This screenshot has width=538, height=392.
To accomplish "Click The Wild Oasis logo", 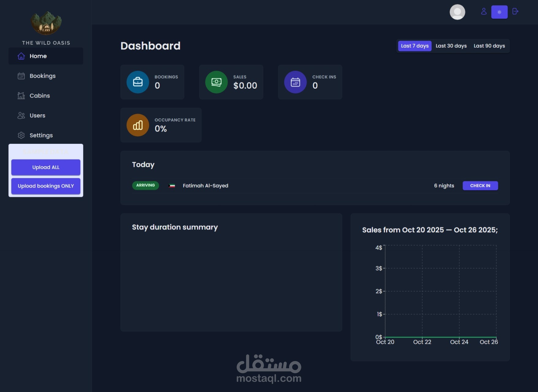I will [x=46, y=23].
